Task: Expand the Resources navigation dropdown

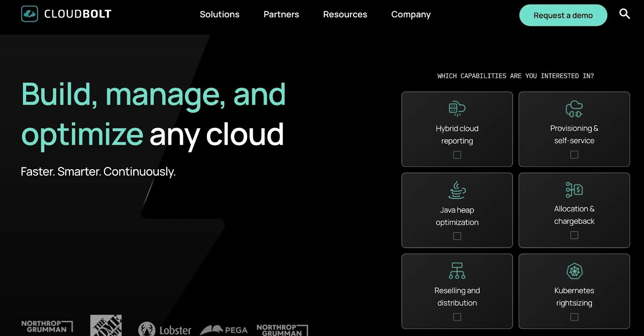Action: click(345, 15)
